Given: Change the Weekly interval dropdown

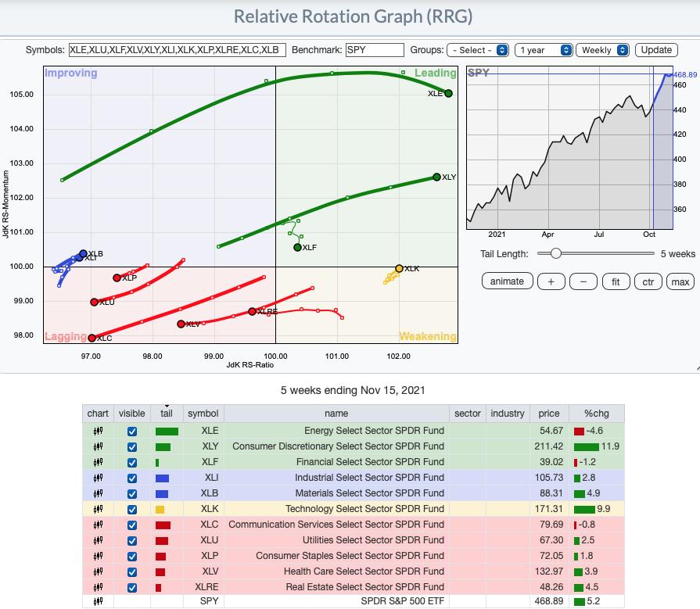Looking at the screenshot, I should tap(602, 50).
